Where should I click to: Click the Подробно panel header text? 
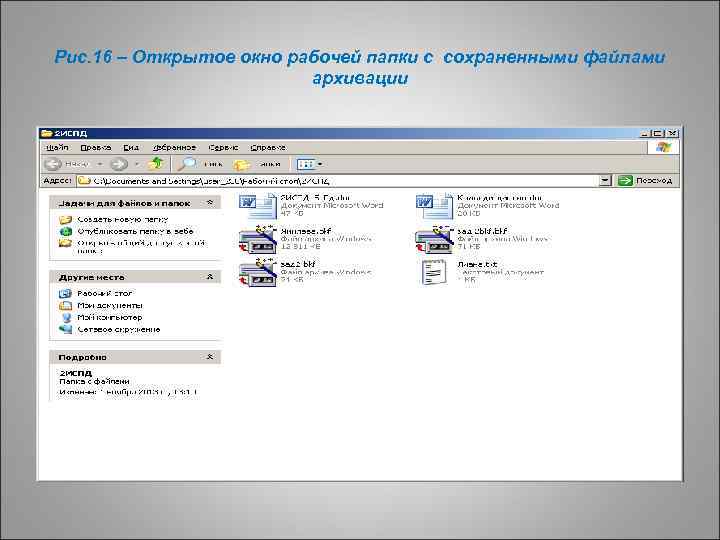tap(83, 357)
